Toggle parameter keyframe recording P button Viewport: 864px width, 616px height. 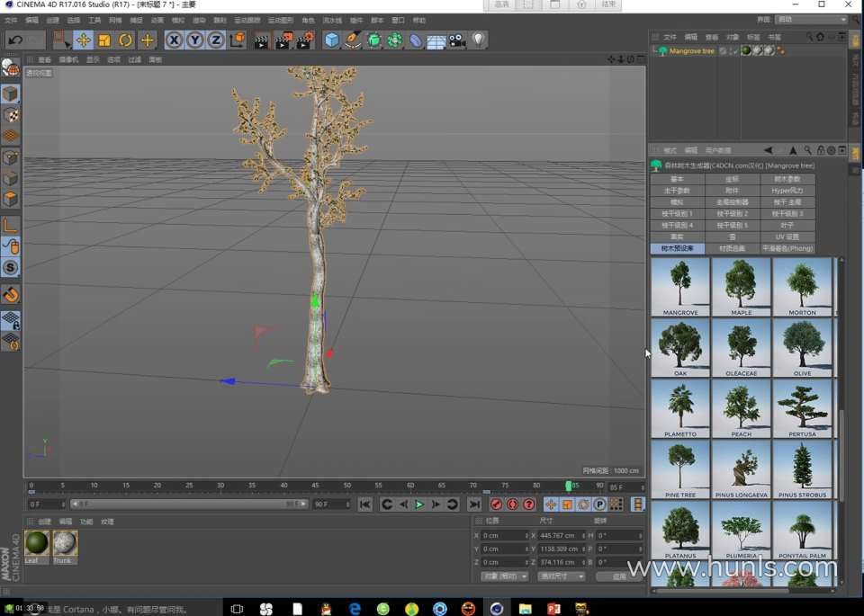pos(599,504)
